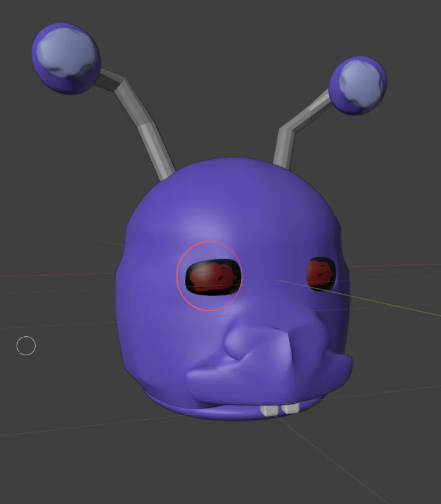
Task: Click the right white tooth under the snout
Action: 290,409
